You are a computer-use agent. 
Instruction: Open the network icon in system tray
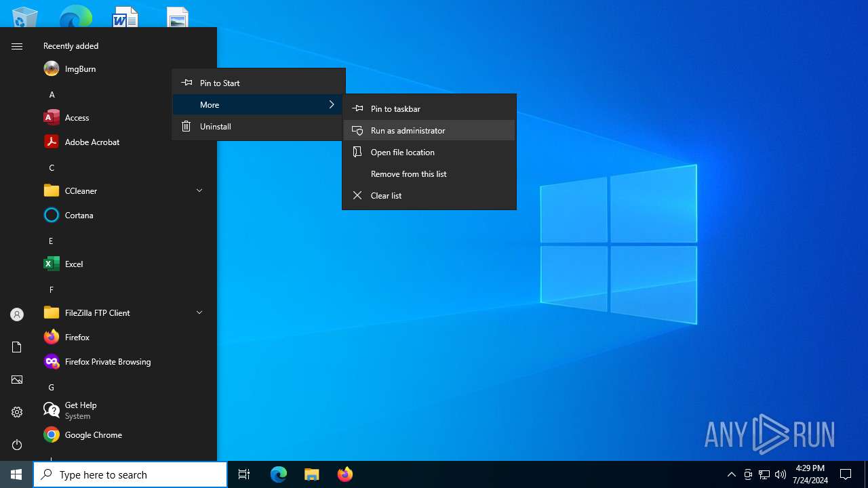click(x=764, y=474)
